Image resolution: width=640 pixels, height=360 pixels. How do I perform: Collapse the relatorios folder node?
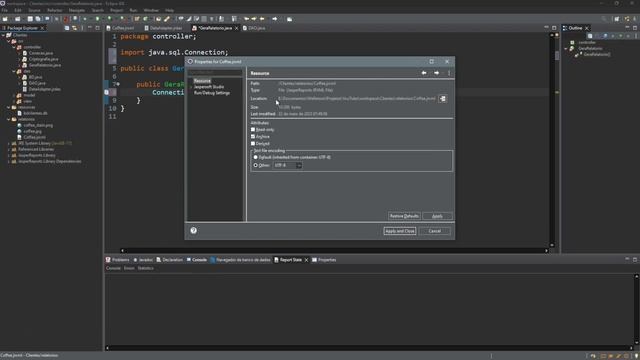(x=9, y=119)
